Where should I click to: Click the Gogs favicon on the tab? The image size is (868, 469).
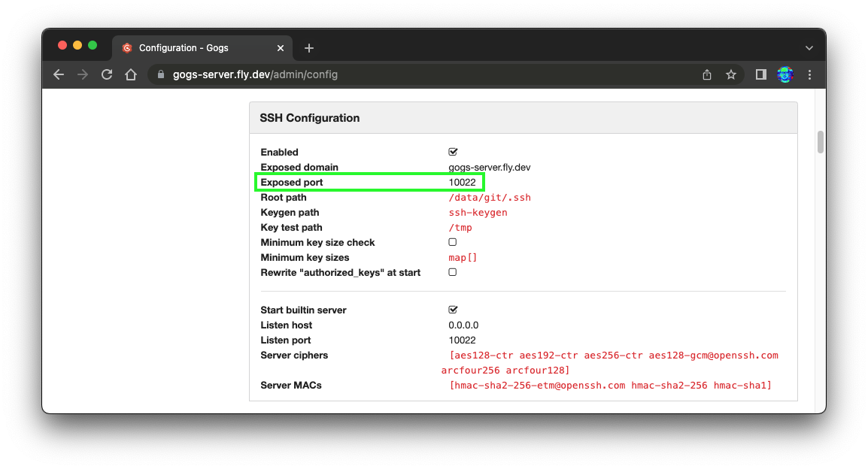(x=126, y=47)
